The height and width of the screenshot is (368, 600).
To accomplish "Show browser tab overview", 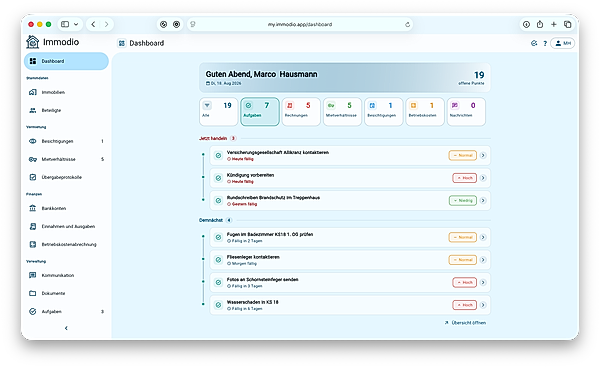I will pos(567,24).
